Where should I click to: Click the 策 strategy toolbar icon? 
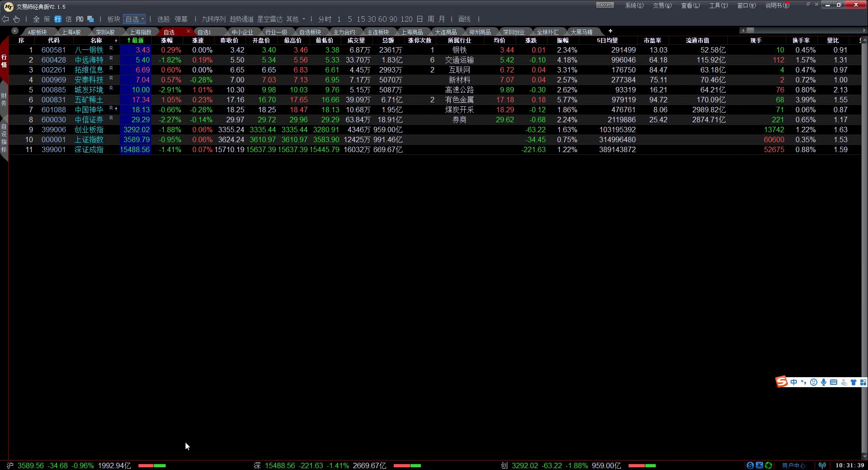coord(47,19)
